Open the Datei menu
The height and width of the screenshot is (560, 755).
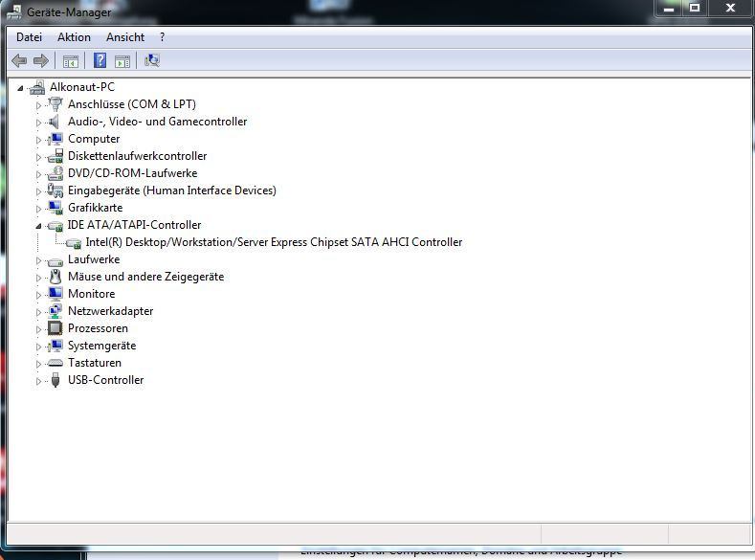click(29, 37)
